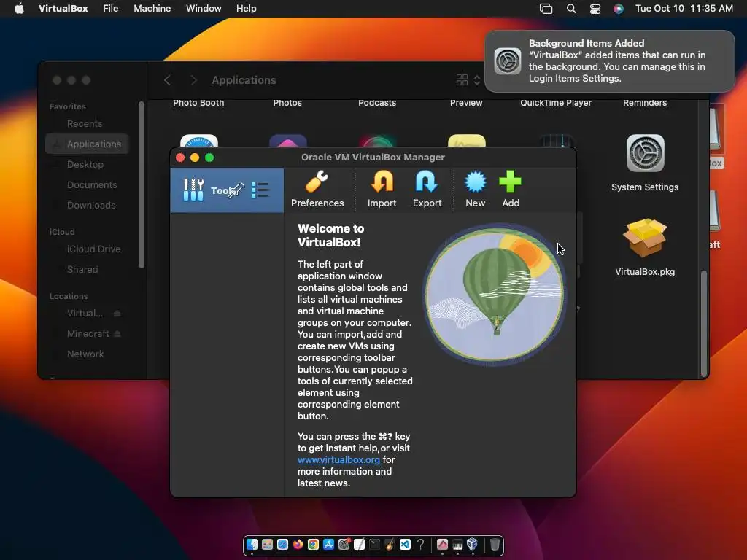Go forward in Finder window

[x=193, y=80]
